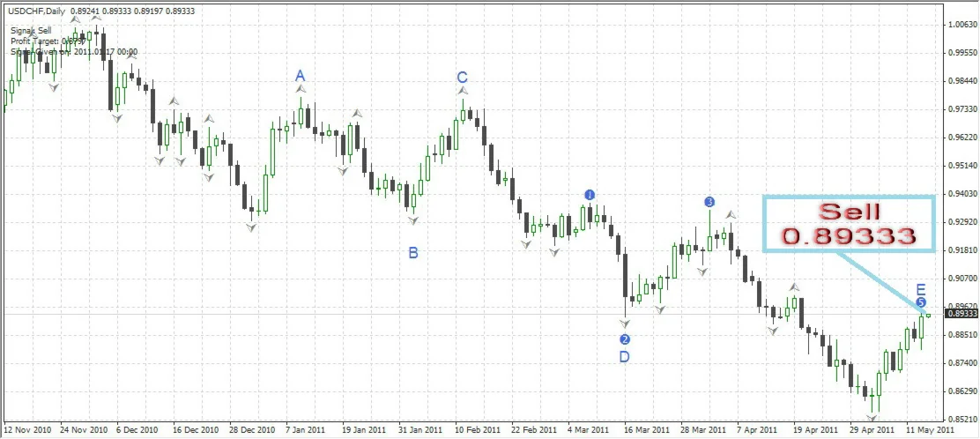The height and width of the screenshot is (439, 980).
Task: Select wave label D below the low
Action: pyautogui.click(x=624, y=356)
